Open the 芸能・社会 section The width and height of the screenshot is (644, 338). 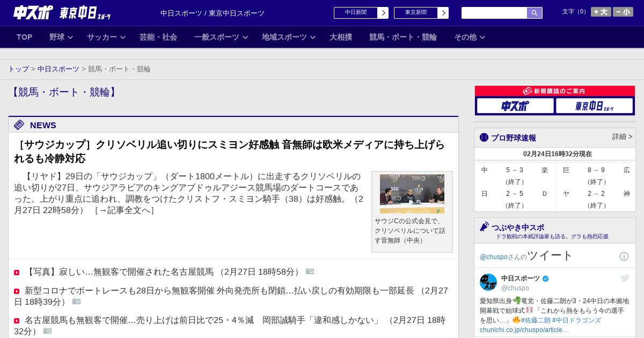pyautogui.click(x=158, y=37)
